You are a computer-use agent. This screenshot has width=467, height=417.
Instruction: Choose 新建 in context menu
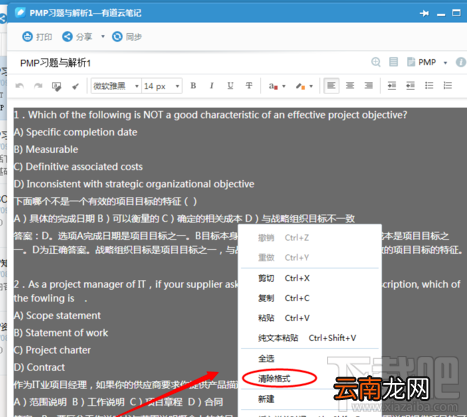(x=310, y=399)
